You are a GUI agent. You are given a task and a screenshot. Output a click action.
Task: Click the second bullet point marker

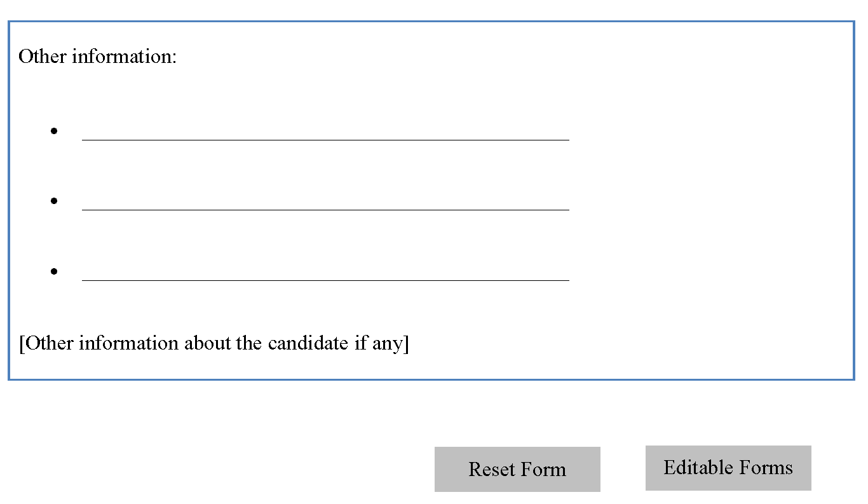click(54, 201)
